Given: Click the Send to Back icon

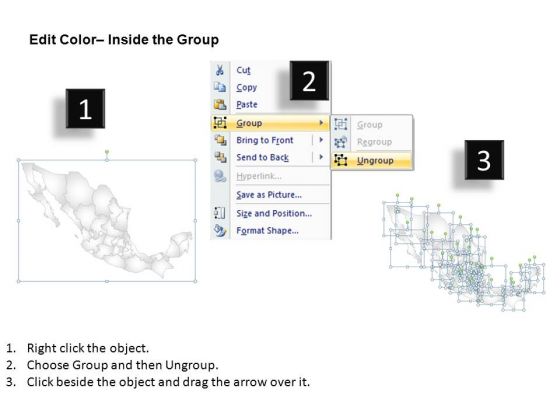Looking at the screenshot, I should tap(220, 157).
